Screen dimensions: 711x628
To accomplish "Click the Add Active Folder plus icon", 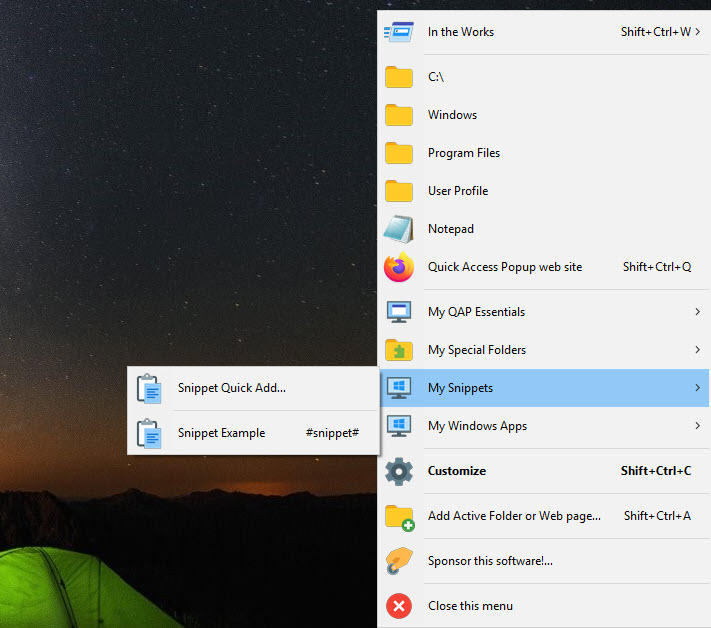I will point(399,517).
